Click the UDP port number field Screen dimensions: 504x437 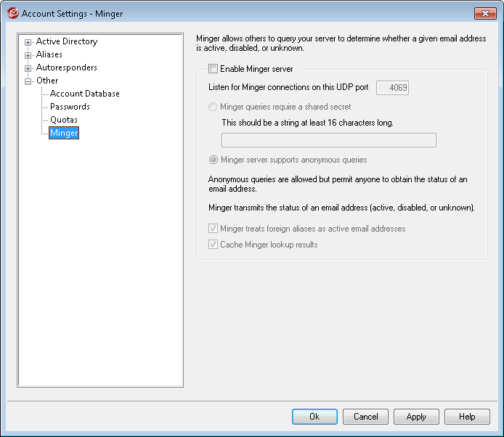[x=392, y=88]
